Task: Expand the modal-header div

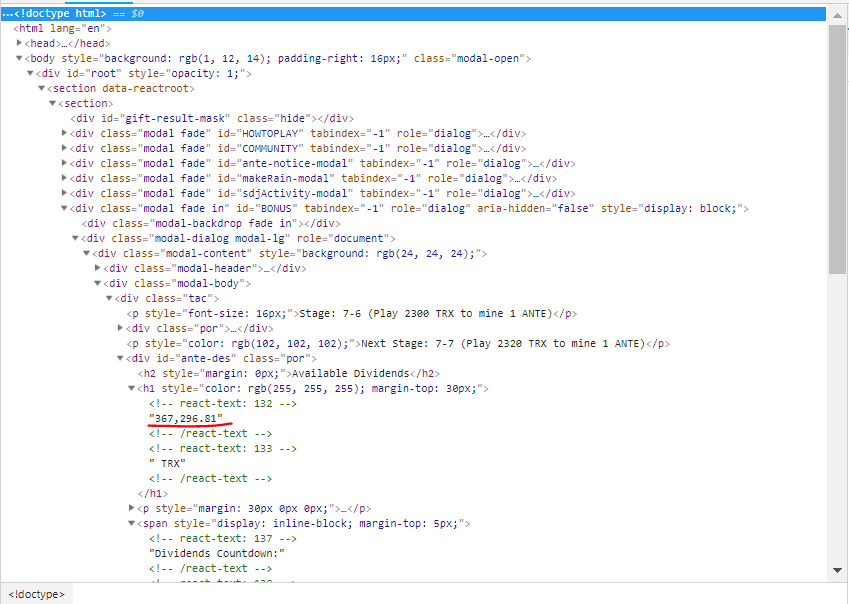Action: tap(97, 268)
